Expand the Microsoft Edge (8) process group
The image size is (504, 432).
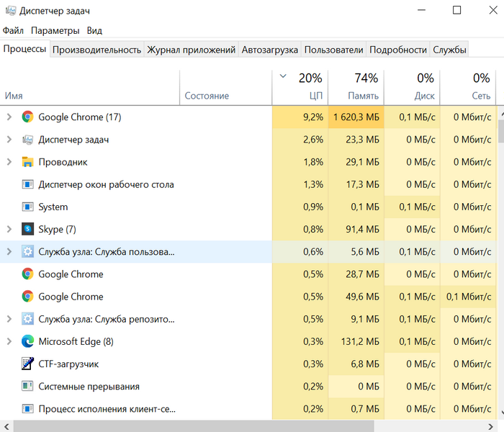click(9, 341)
